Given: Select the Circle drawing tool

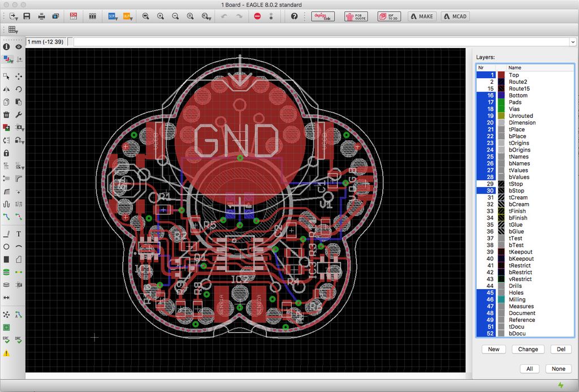Looking at the screenshot, I should click(6, 247).
